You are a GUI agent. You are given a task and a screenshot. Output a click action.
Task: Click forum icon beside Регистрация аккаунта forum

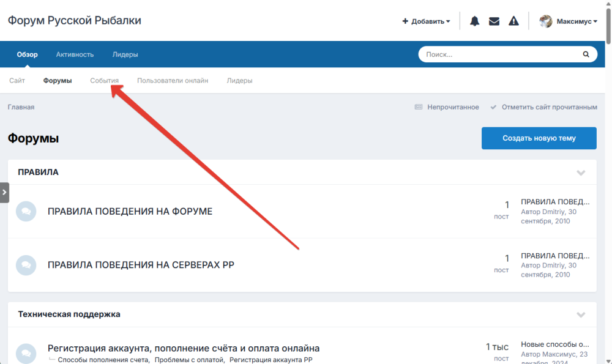pyautogui.click(x=26, y=354)
